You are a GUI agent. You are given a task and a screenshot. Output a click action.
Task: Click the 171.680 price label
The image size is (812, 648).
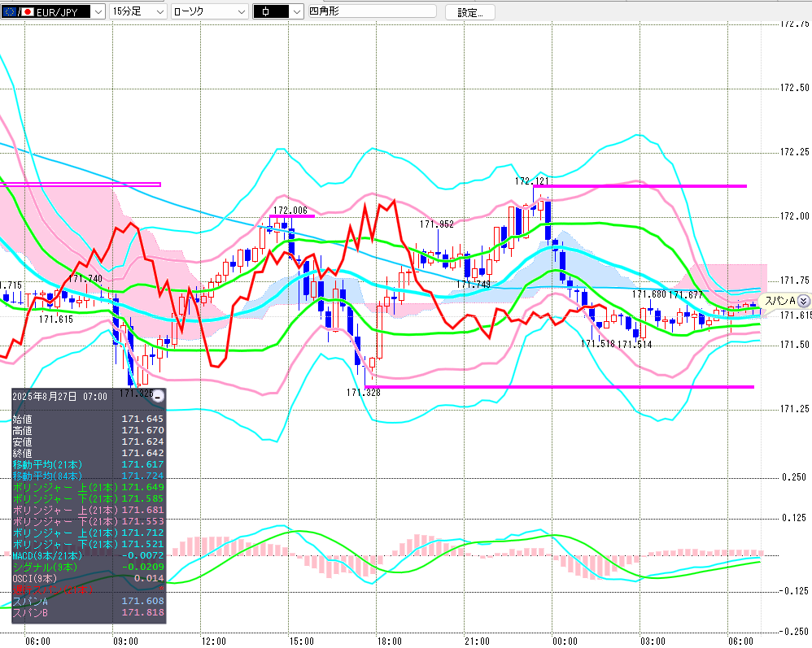click(649, 294)
